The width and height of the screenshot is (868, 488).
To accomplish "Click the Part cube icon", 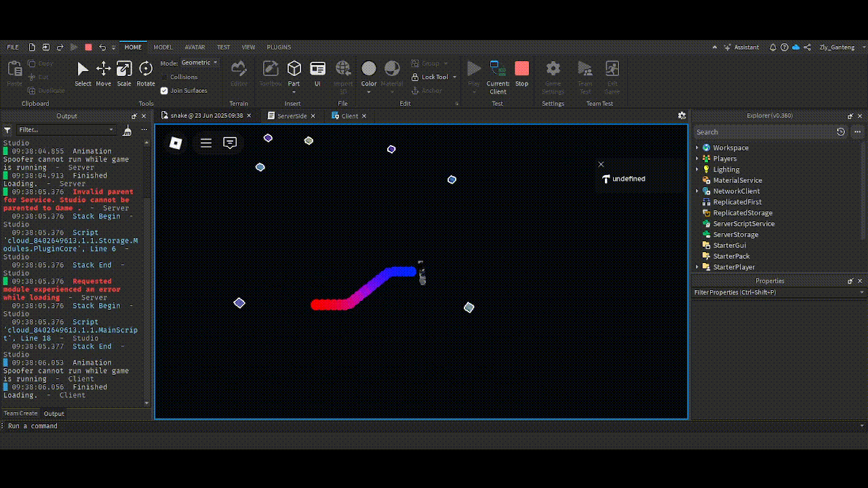I will 294,68.
